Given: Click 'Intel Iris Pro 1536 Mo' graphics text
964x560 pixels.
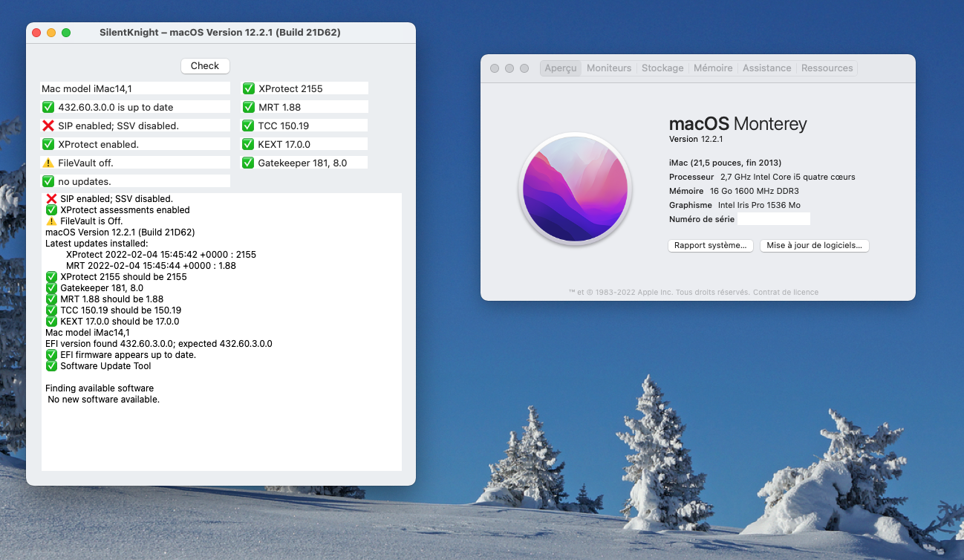Looking at the screenshot, I should tap(759, 205).
